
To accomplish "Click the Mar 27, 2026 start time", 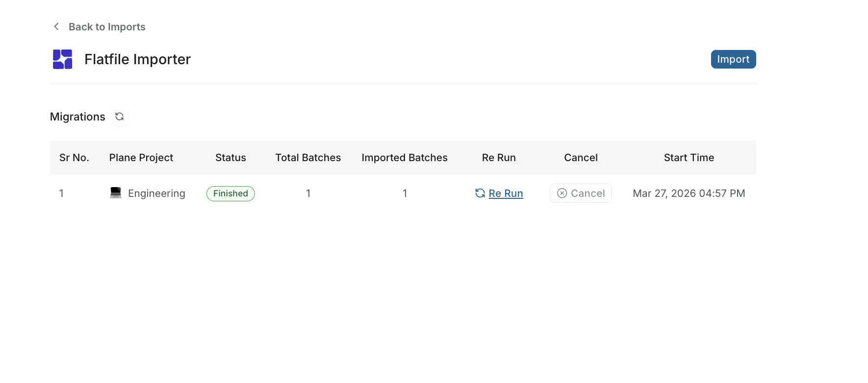I will pos(689,193).
